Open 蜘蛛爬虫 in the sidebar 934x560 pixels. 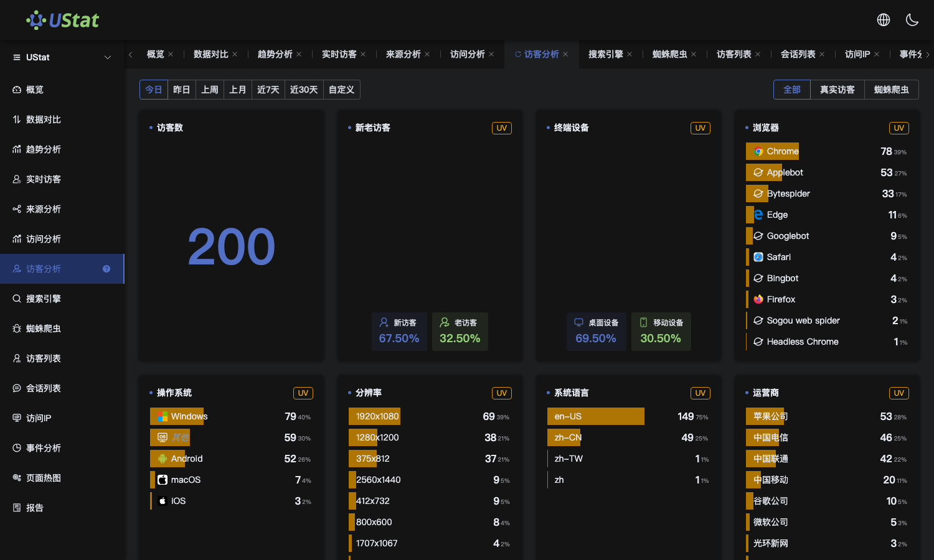[x=62, y=329]
